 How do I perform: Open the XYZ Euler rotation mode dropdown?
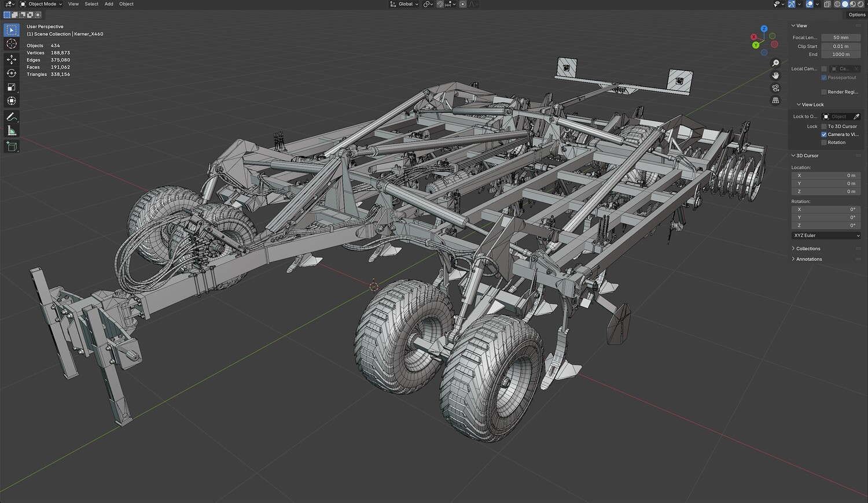826,236
